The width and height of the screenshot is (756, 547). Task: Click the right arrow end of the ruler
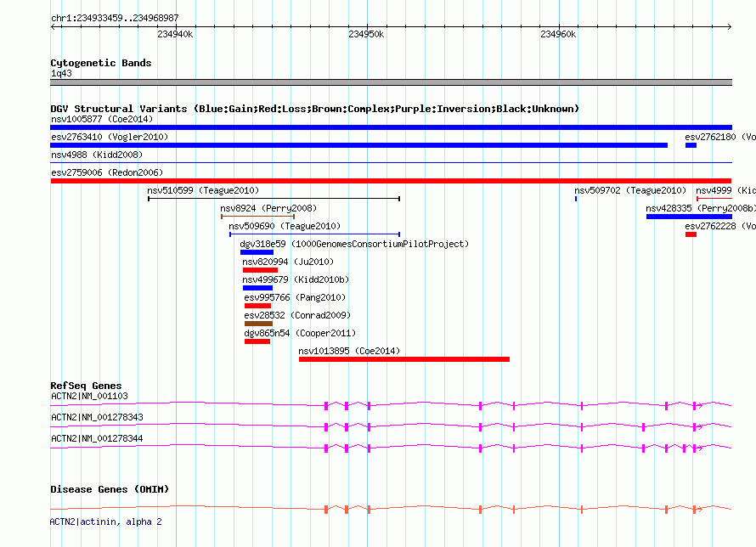point(730,26)
